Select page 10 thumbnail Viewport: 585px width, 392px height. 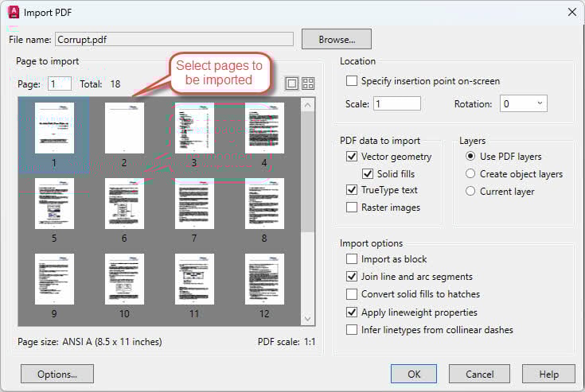pyautogui.click(x=124, y=279)
